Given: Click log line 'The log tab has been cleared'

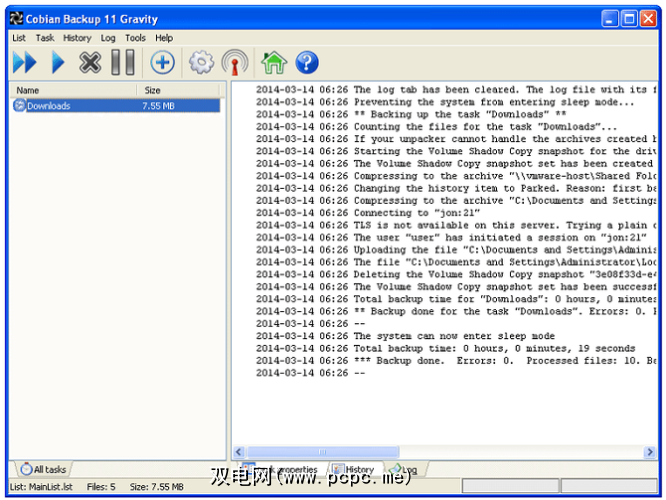Looking at the screenshot, I should click(456, 90).
